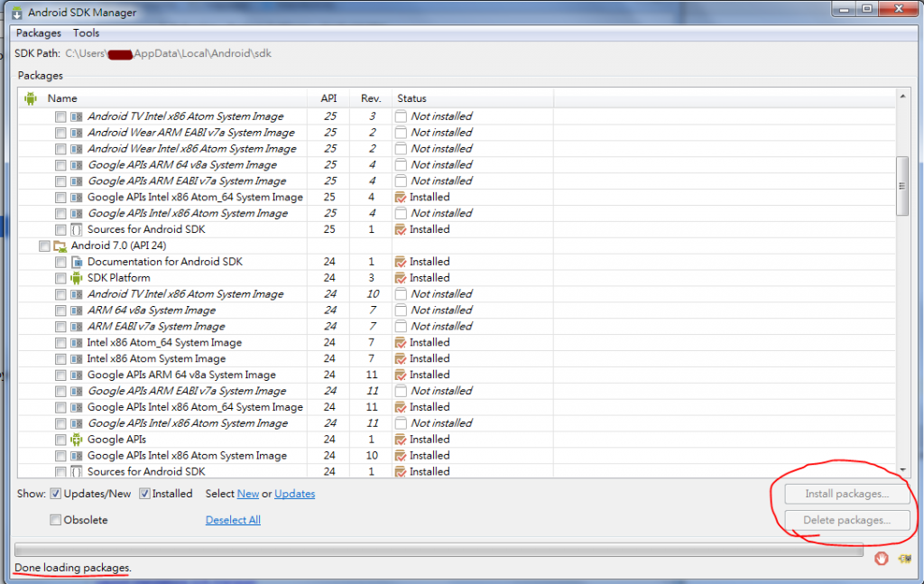Open the SDK Manager log icon

[904, 558]
